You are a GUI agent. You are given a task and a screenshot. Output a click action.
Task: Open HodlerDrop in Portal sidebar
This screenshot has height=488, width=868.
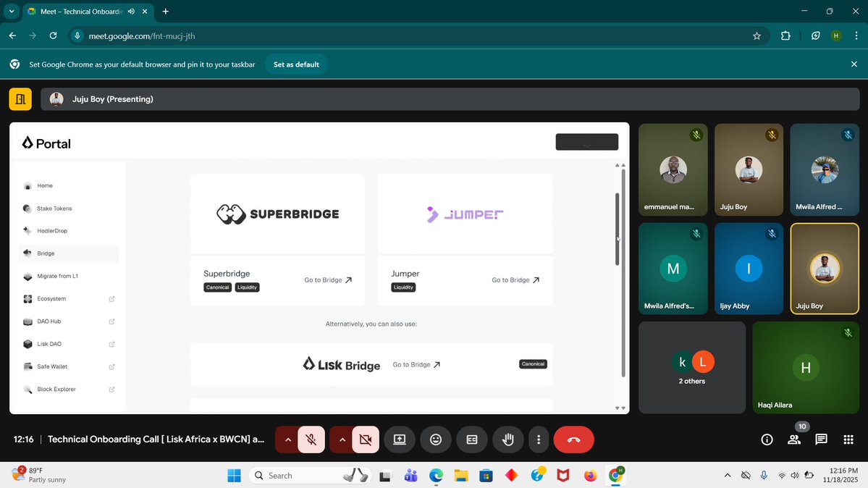[69, 231]
